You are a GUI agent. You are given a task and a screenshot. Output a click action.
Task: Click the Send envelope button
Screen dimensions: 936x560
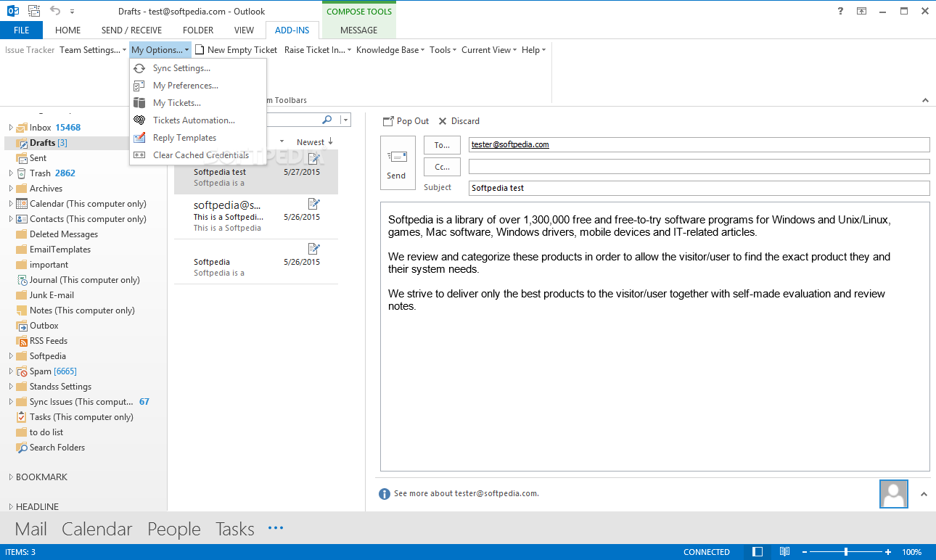[398, 162]
